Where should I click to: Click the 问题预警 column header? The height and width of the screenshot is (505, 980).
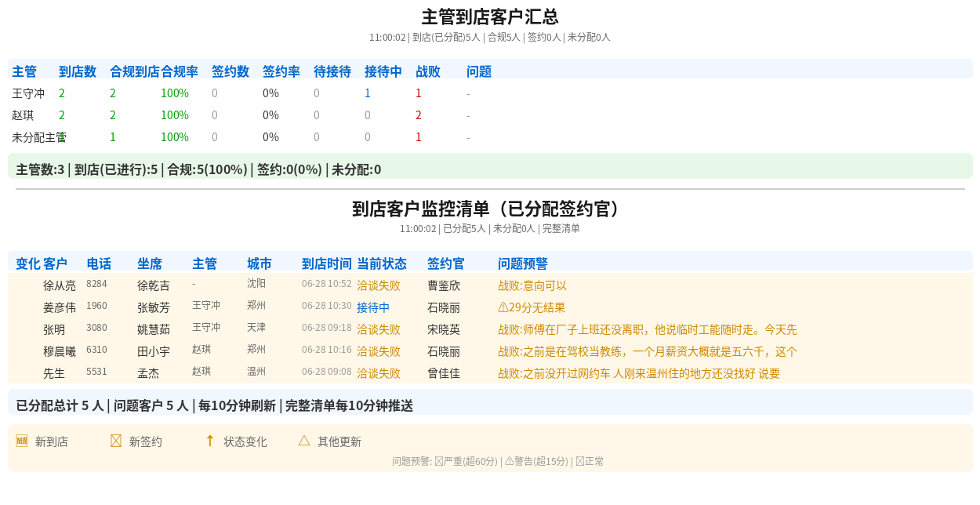click(523, 263)
